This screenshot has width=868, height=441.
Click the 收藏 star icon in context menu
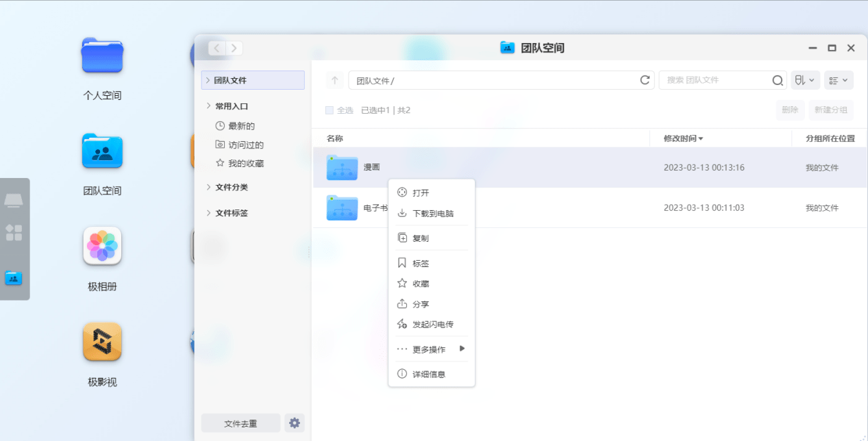click(402, 283)
